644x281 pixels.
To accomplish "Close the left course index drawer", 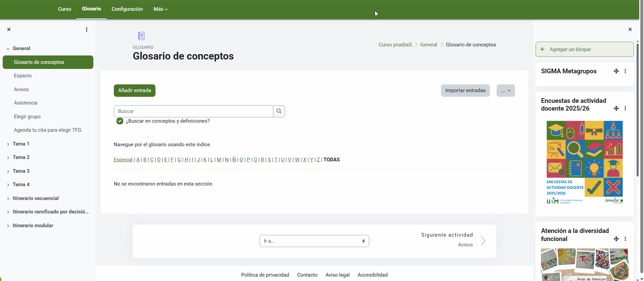I will pyautogui.click(x=9, y=30).
